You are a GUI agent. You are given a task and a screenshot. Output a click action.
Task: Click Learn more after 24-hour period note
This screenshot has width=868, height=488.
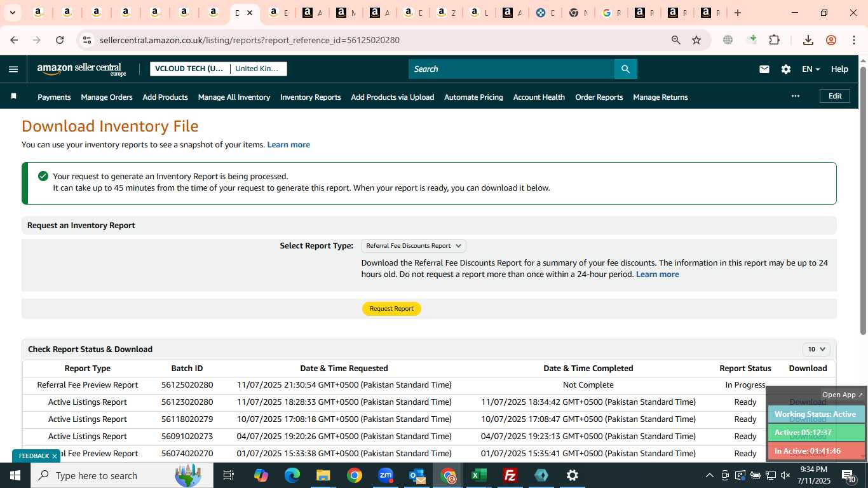click(658, 274)
